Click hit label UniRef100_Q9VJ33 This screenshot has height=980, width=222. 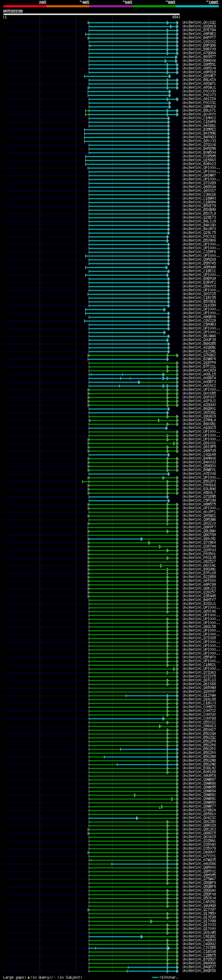[199, 141]
